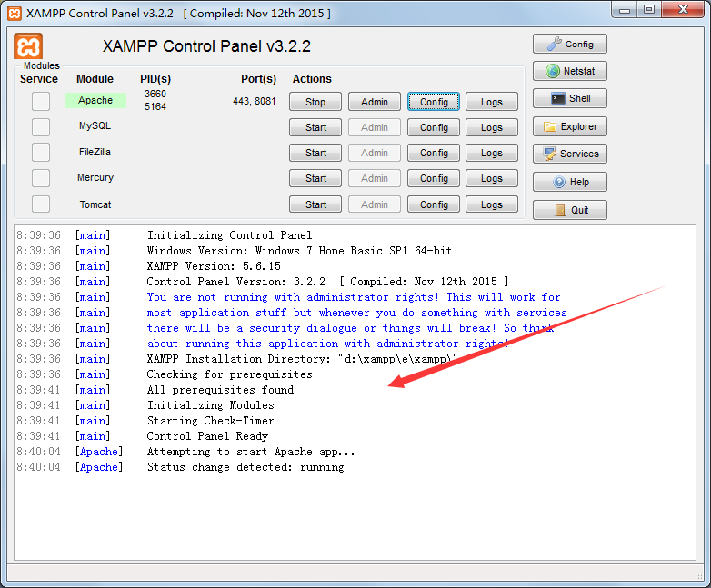The width and height of the screenshot is (711, 588).
Task: View FileZilla Logs
Action: [492, 153]
